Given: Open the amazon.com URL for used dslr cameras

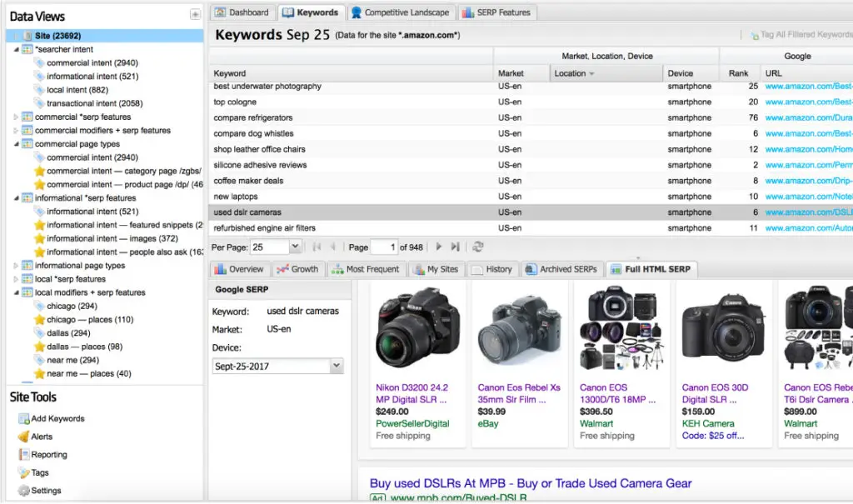Looking at the screenshot, I should pyautogui.click(x=809, y=213).
